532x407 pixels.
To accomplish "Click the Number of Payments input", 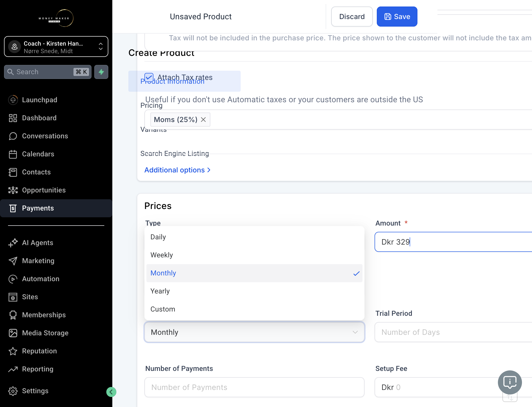I will (254, 387).
